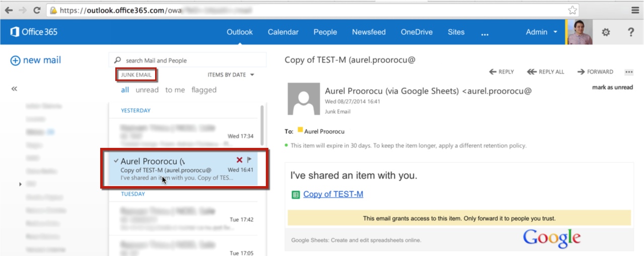Screen dimensions: 644x256
Task: Toggle the checkmark on Aurel Proorocu message
Action: point(116,161)
